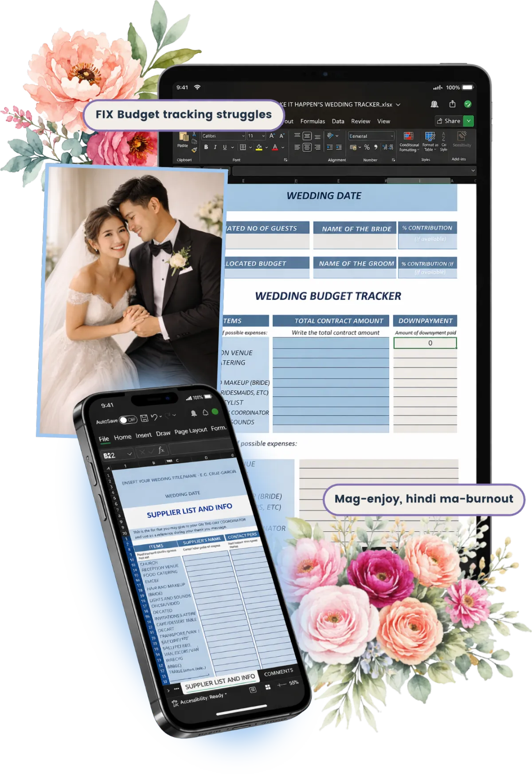Image resolution: width=532 pixels, height=781 pixels.
Task: Click the Borders icon in tablet ribbon
Action: pyautogui.click(x=243, y=147)
